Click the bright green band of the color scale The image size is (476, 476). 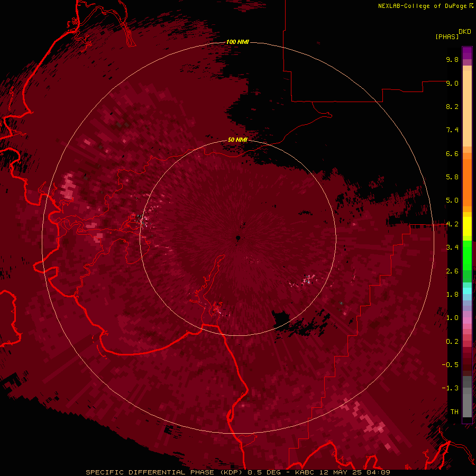[x=467, y=255]
